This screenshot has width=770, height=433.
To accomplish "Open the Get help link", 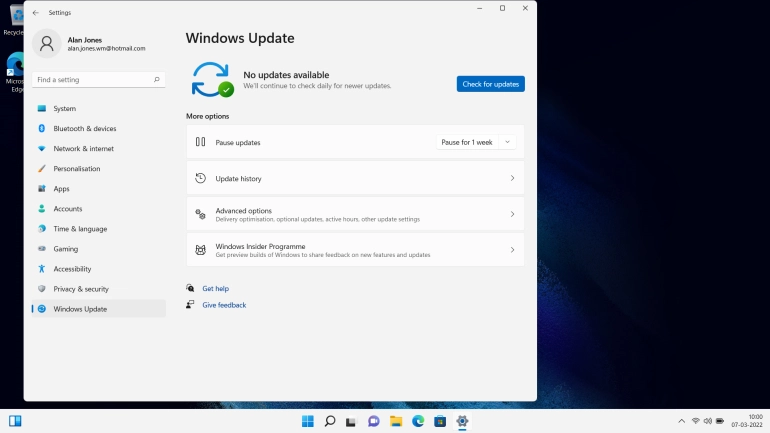I will tap(215, 288).
